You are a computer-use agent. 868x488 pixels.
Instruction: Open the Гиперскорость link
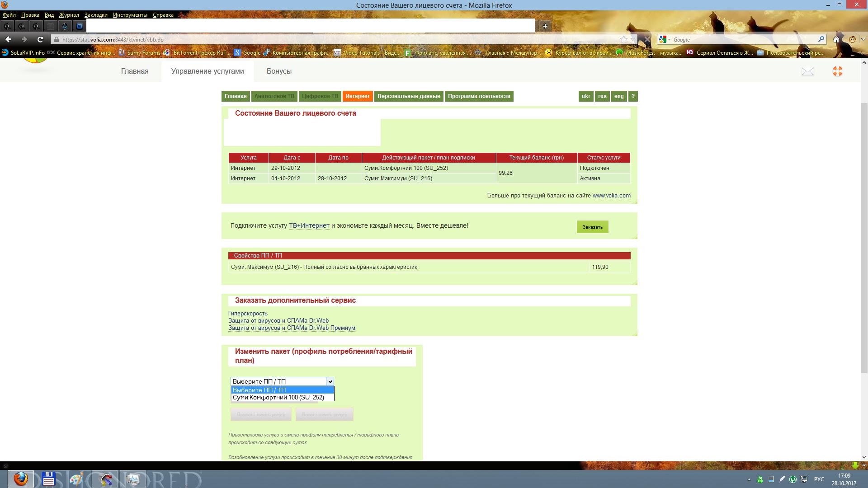coord(248,313)
